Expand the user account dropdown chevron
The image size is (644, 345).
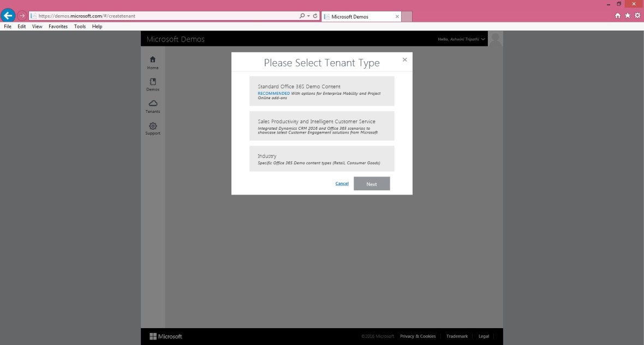483,40
